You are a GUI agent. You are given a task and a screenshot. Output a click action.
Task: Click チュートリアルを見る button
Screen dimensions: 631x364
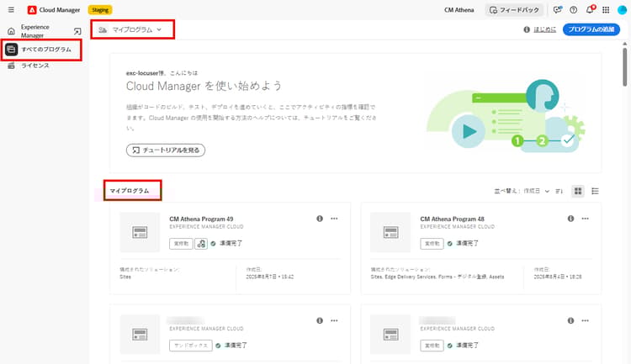coord(166,150)
